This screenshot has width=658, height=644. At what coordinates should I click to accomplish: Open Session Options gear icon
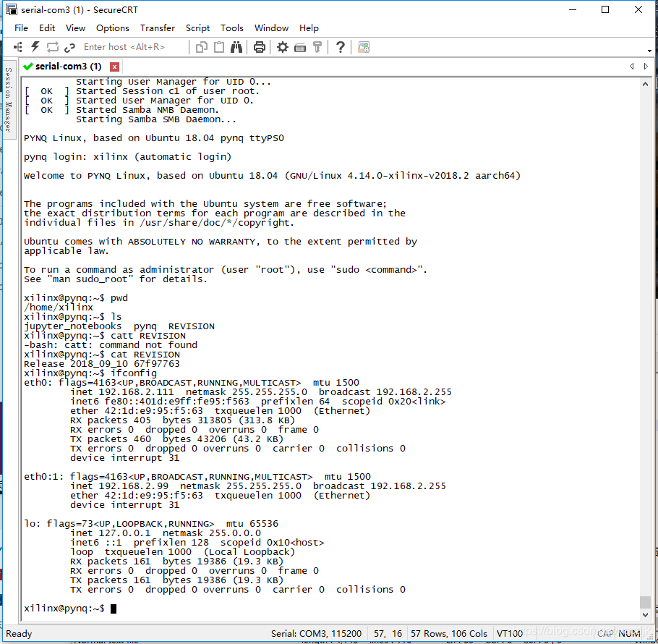[x=283, y=47]
